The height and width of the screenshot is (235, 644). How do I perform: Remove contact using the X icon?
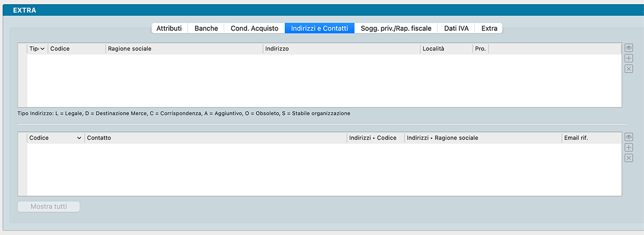(x=629, y=158)
